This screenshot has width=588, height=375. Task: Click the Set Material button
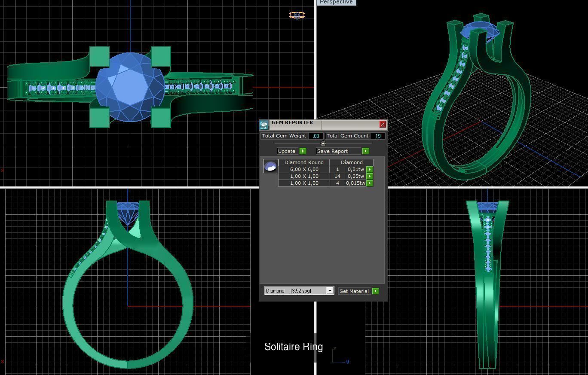pos(355,291)
